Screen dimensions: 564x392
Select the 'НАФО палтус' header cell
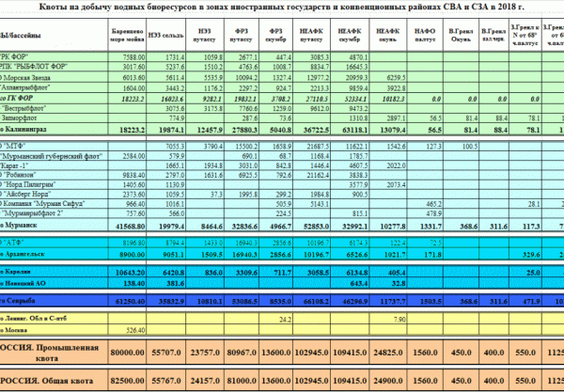coord(425,35)
